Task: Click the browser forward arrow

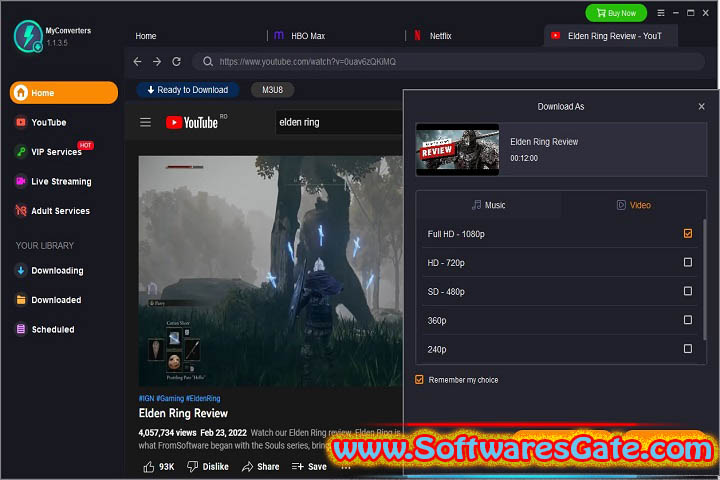Action: pyautogui.click(x=157, y=62)
